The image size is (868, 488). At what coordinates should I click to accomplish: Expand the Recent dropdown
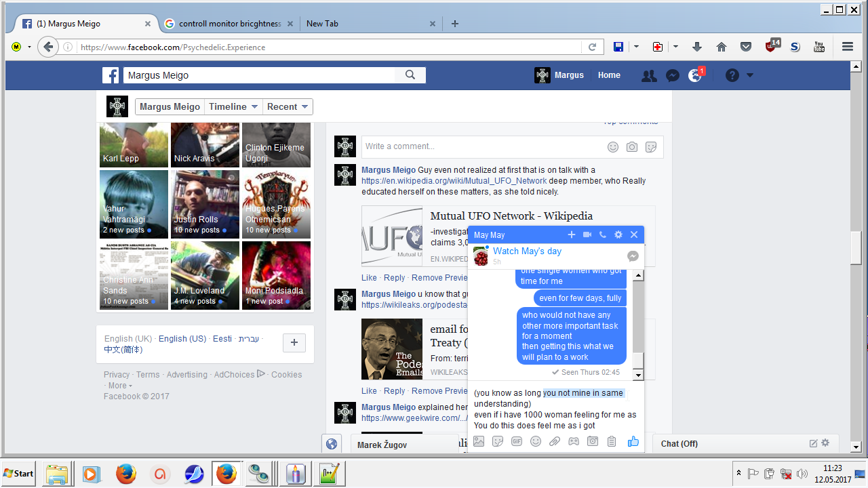coord(288,106)
